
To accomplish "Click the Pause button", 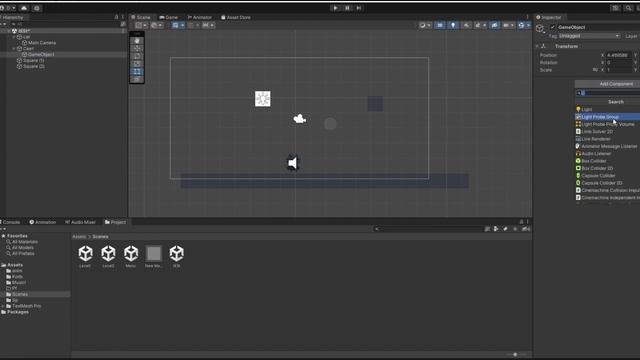I will pyautogui.click(x=347, y=8).
